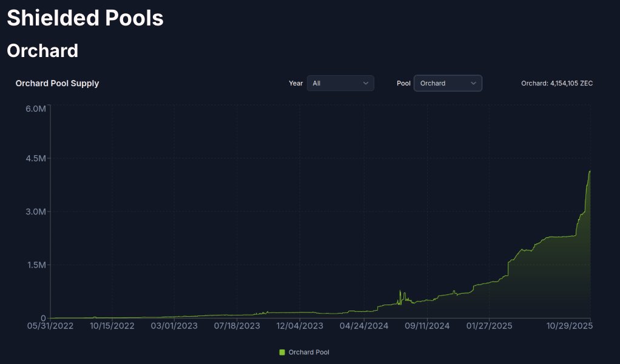Viewport: 620px width, 364px height.
Task: Click the 6.0M y-axis label
Action: (36, 109)
